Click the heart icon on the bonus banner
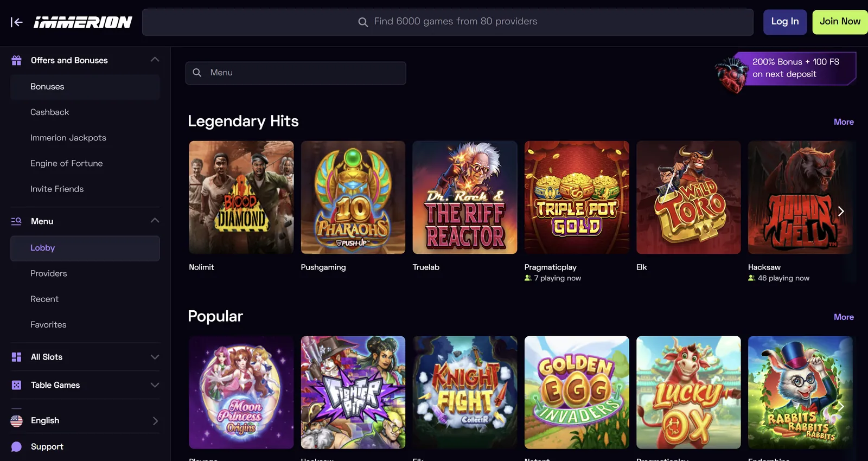The width and height of the screenshot is (868, 461). coord(732,74)
